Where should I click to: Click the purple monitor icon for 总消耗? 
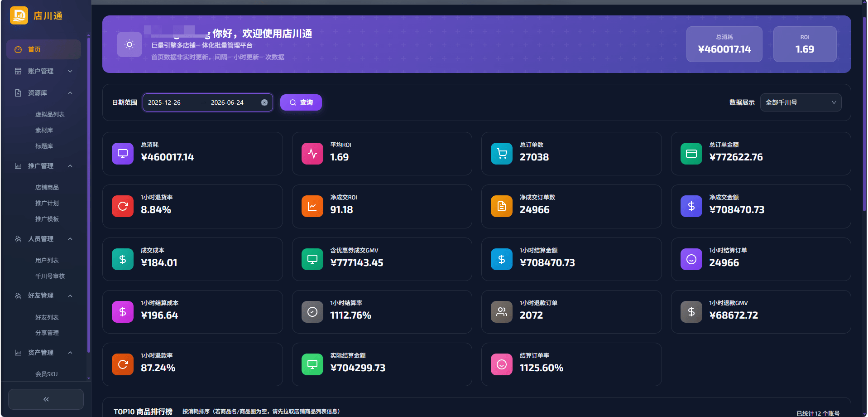123,154
